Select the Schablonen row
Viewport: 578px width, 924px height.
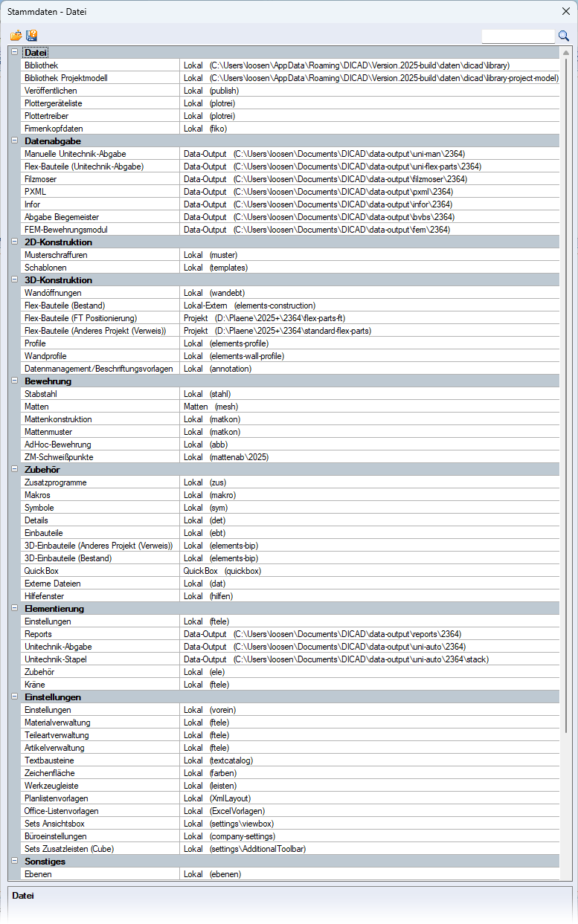coord(290,268)
